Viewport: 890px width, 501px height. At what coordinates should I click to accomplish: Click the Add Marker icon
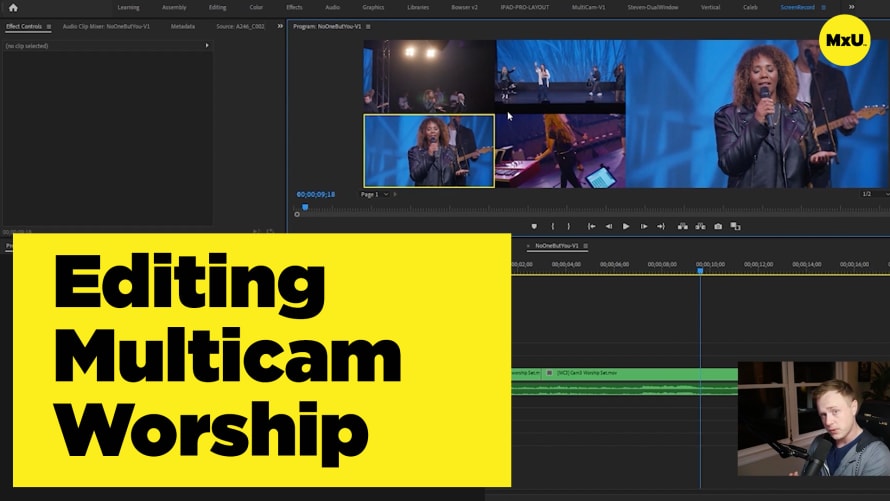tap(534, 226)
